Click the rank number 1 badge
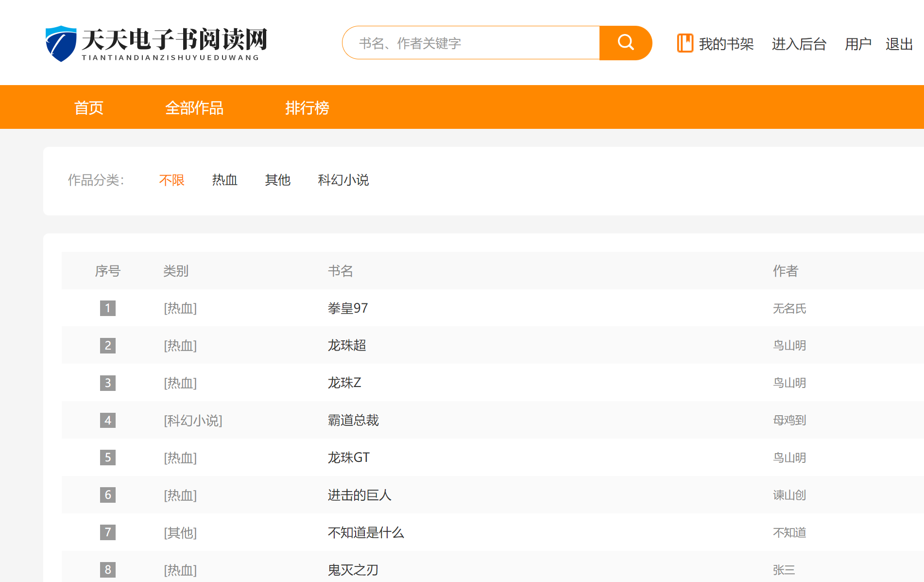This screenshot has height=582, width=924. (108, 308)
